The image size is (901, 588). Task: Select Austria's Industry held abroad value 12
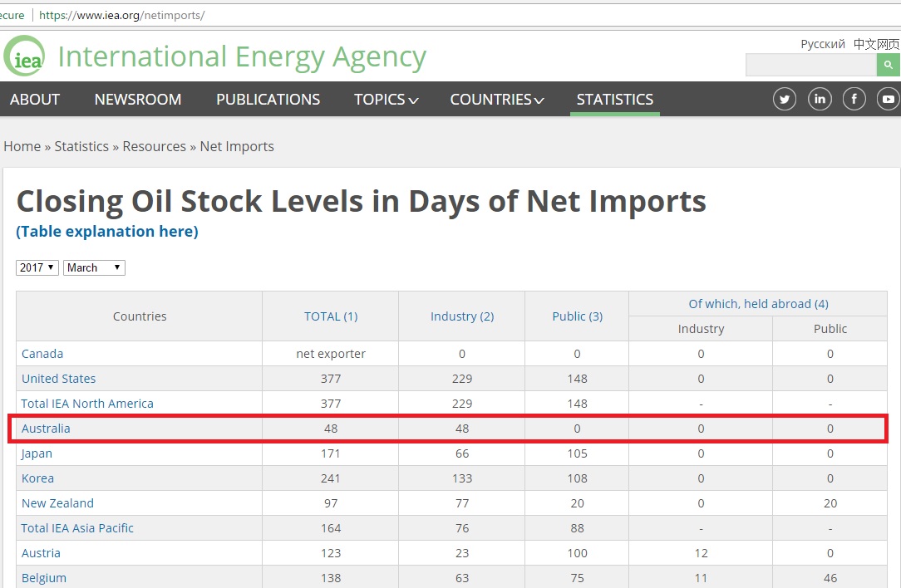pyautogui.click(x=701, y=553)
